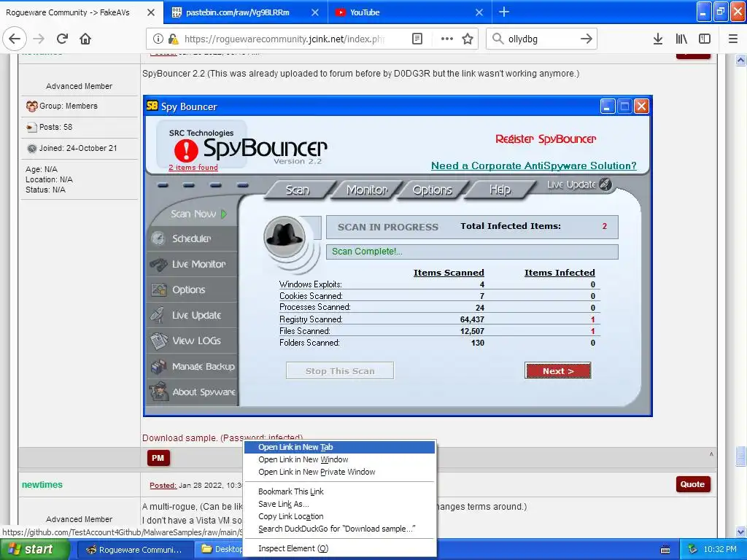The height and width of the screenshot is (560, 747).
Task: Reload the current page
Action: (x=62, y=39)
